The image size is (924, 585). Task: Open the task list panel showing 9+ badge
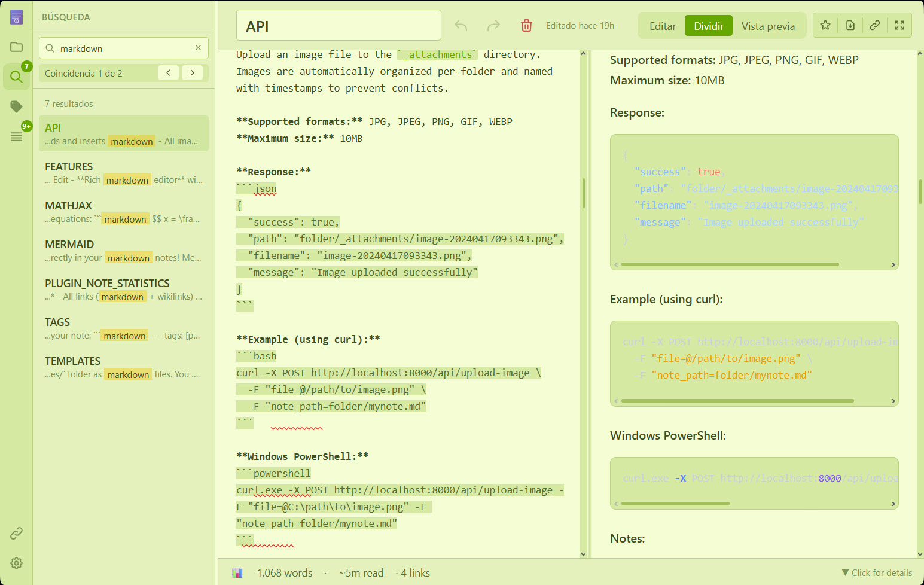click(16, 136)
